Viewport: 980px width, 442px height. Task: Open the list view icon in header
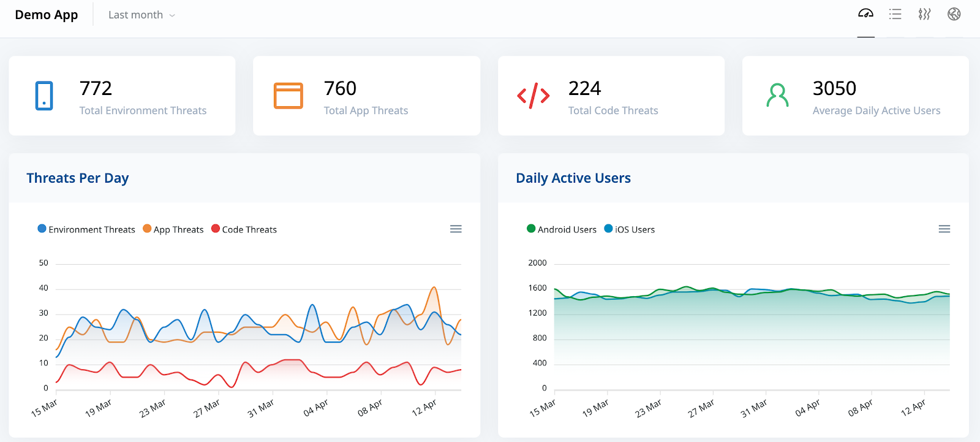point(895,14)
